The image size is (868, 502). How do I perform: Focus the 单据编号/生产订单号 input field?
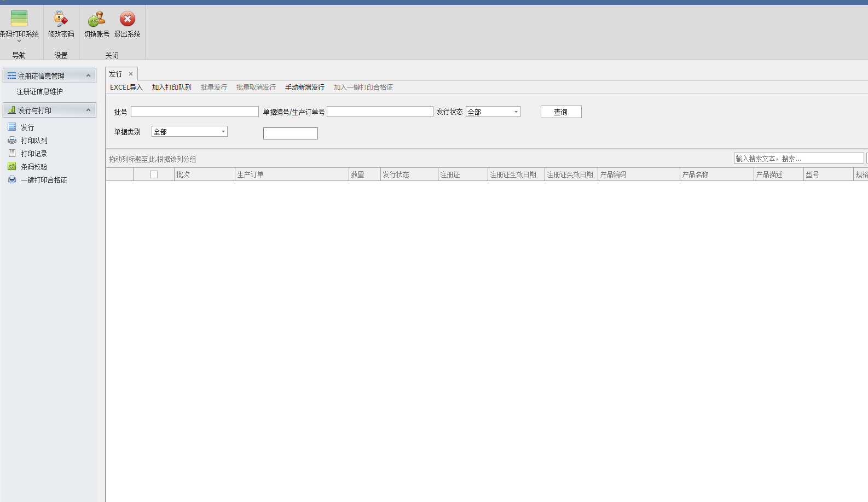pos(380,112)
